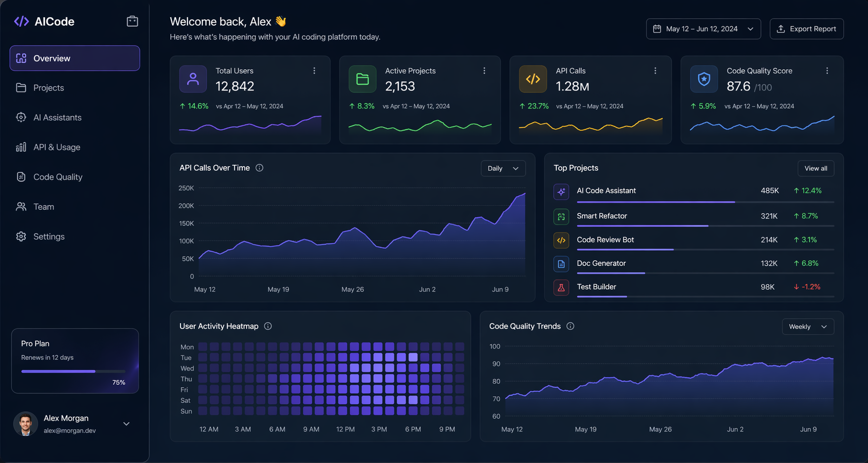The height and width of the screenshot is (463, 868).
Task: Click the Pro Plan progress bar
Action: tap(73, 371)
